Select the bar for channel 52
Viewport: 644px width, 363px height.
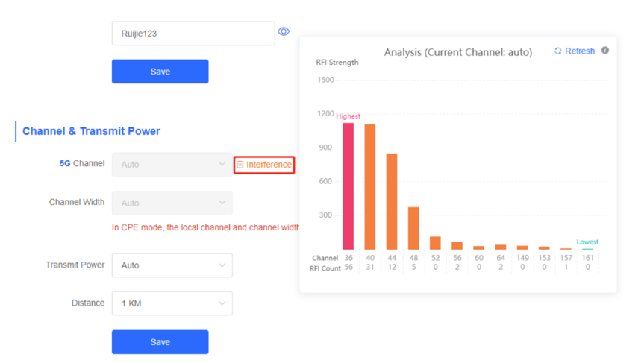[x=435, y=243]
